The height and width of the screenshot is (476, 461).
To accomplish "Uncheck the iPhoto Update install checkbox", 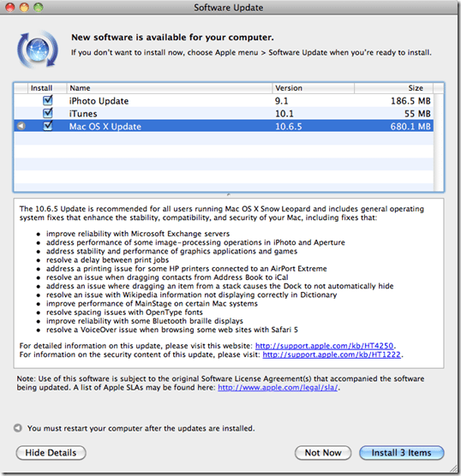I will pos(48,100).
